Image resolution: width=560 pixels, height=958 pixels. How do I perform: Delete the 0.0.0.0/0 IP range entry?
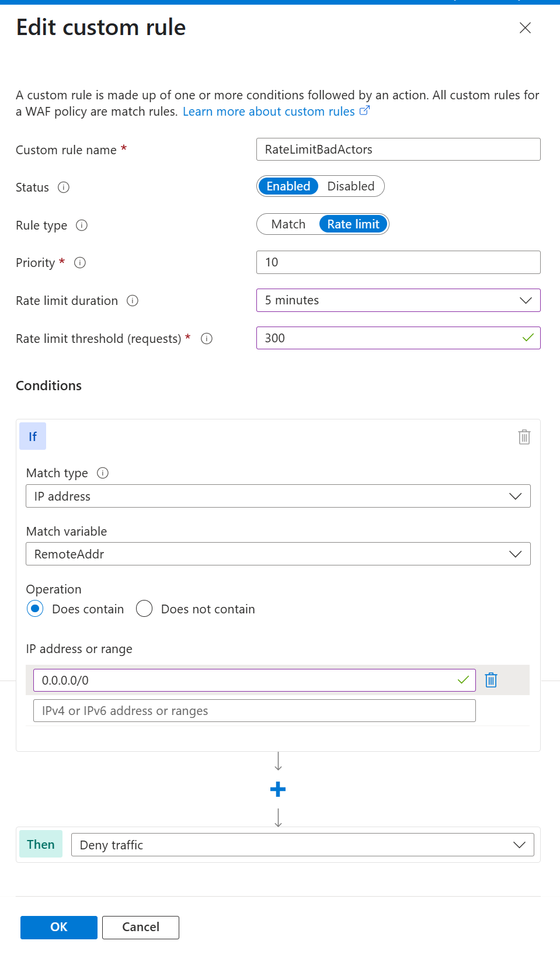coord(491,680)
